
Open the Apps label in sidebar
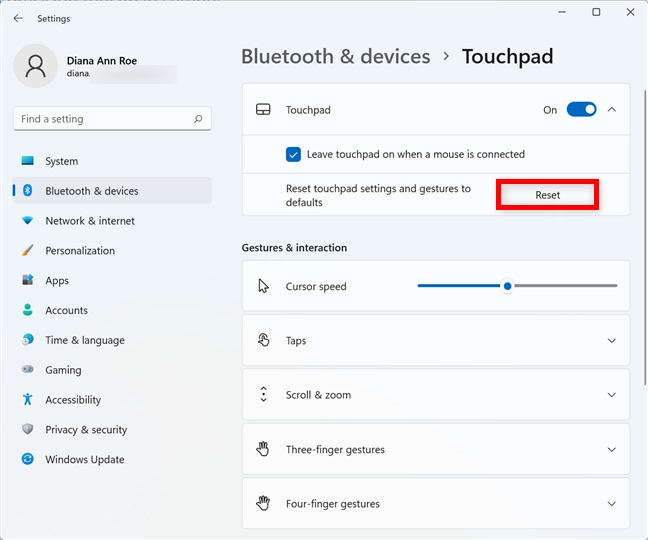coord(57,281)
